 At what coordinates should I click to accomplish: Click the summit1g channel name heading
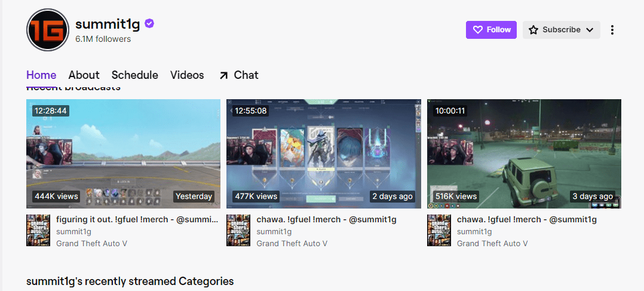(108, 24)
